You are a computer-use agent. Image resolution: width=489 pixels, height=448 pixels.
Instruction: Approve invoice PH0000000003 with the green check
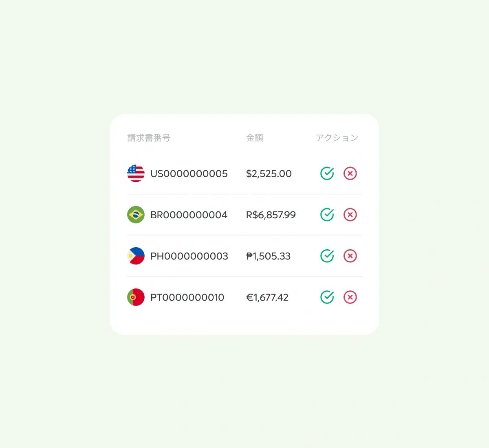(327, 256)
